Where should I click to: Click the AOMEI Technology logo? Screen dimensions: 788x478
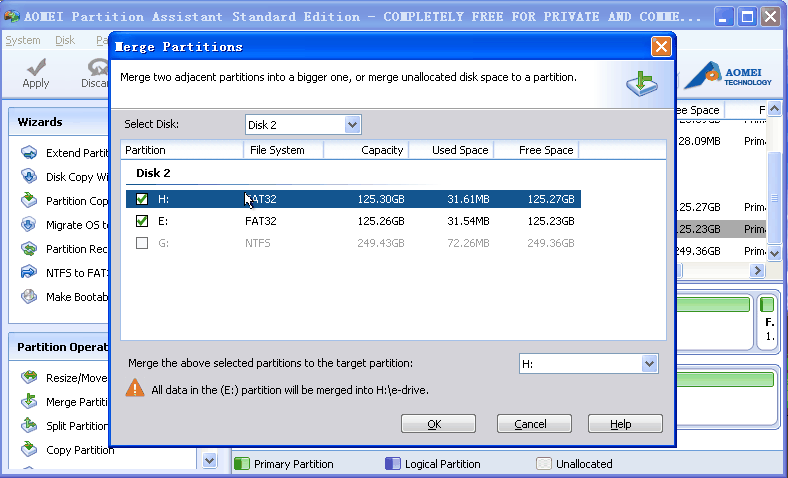pyautogui.click(x=728, y=76)
